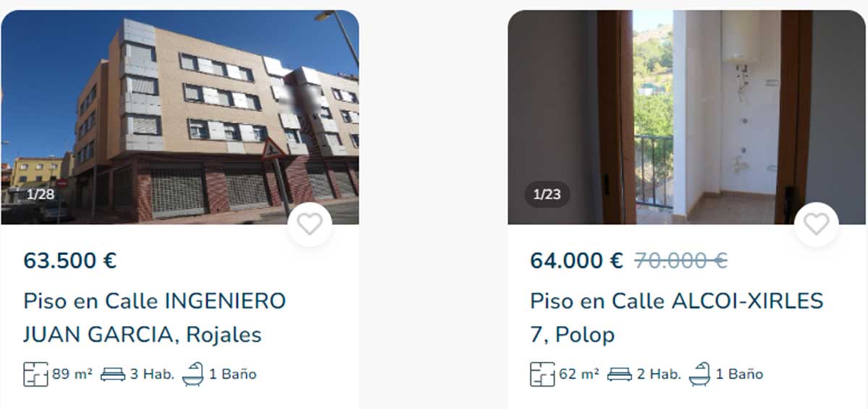Click the 89 m² surface label
Viewport: 868px width, 409px height.
pos(72,374)
